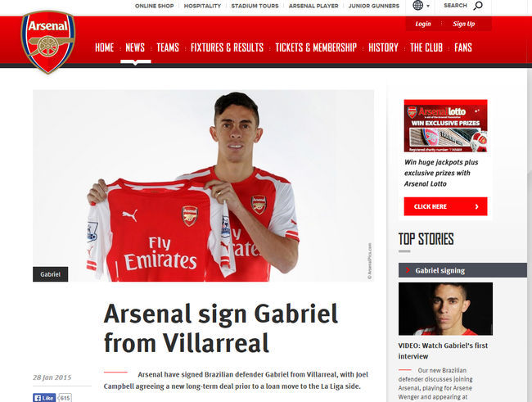
Task: Expand the language dropdown arrow beside globe
Action: pos(428,6)
